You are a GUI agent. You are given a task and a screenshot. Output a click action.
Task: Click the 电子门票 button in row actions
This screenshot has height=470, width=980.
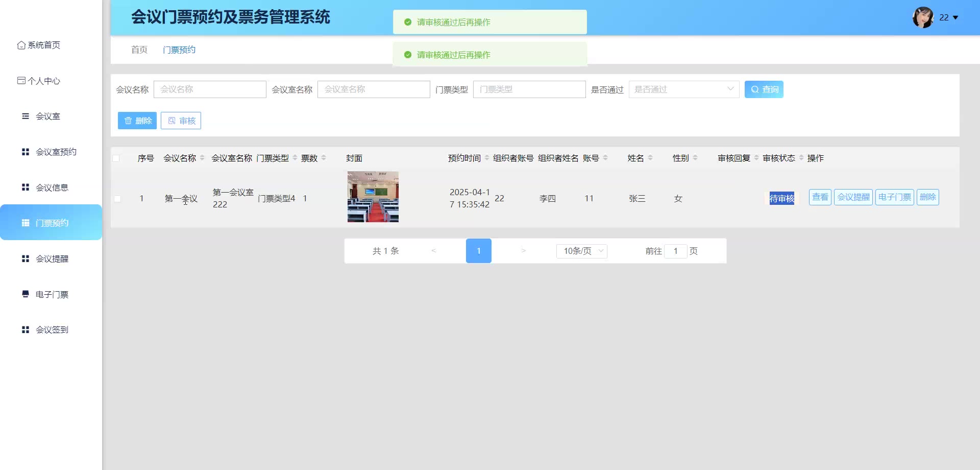pyautogui.click(x=894, y=197)
